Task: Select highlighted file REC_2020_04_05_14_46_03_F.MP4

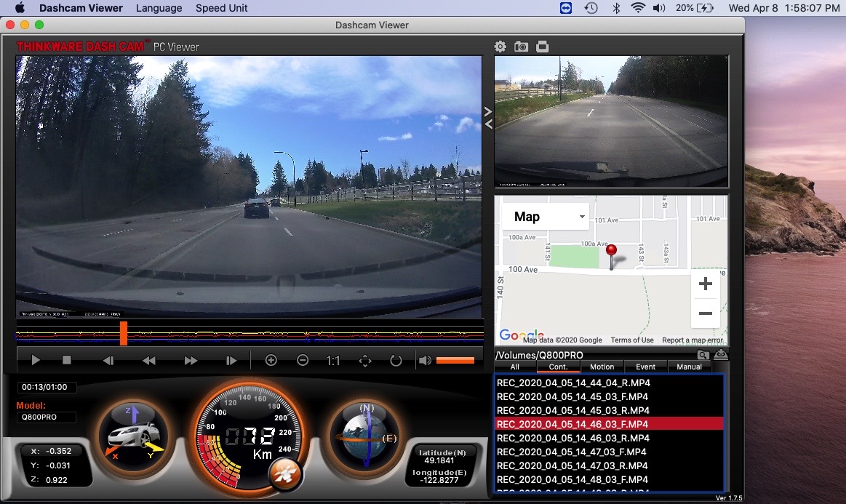Action: (x=609, y=424)
